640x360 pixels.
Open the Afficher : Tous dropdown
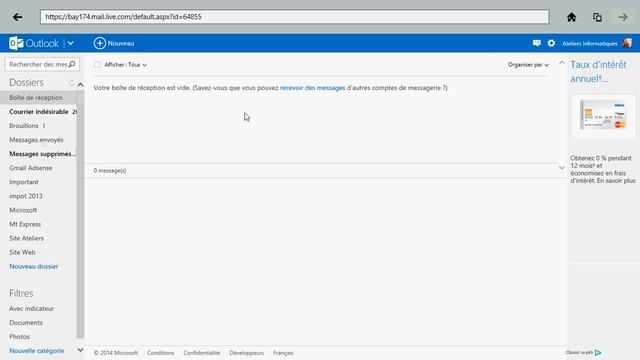[125, 65]
